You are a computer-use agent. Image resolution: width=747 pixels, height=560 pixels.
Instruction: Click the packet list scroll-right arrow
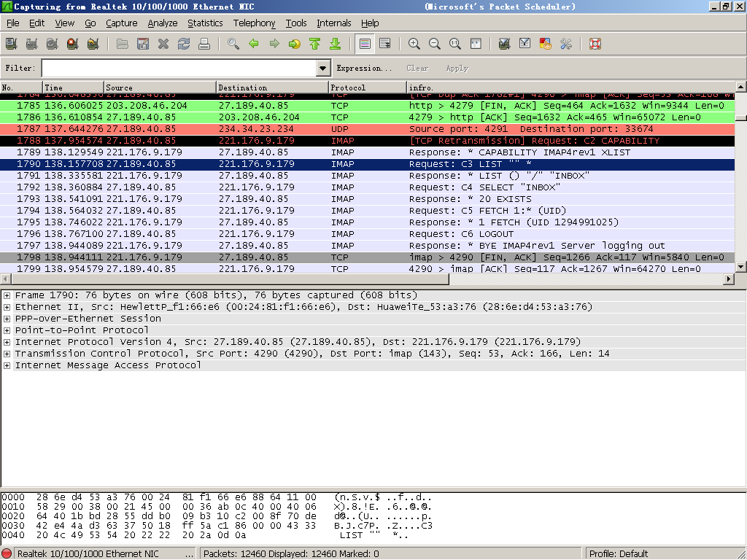point(729,279)
